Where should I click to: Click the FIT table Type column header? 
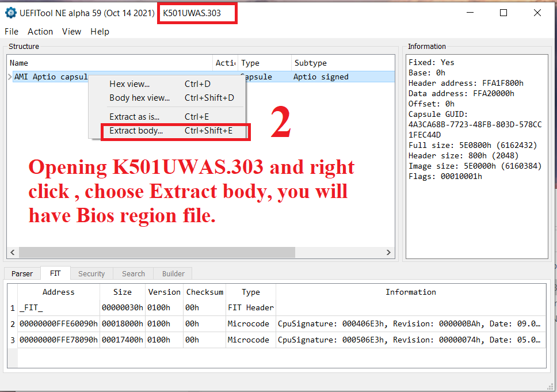251,292
